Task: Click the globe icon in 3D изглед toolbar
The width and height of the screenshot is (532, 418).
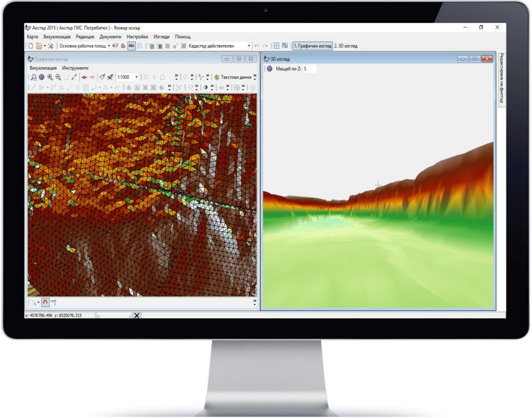Action: [270, 69]
